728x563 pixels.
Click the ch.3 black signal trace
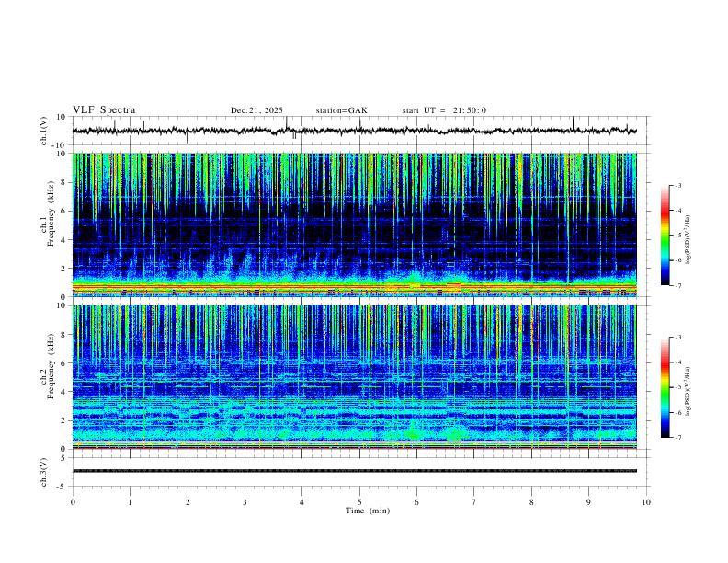coord(354,471)
